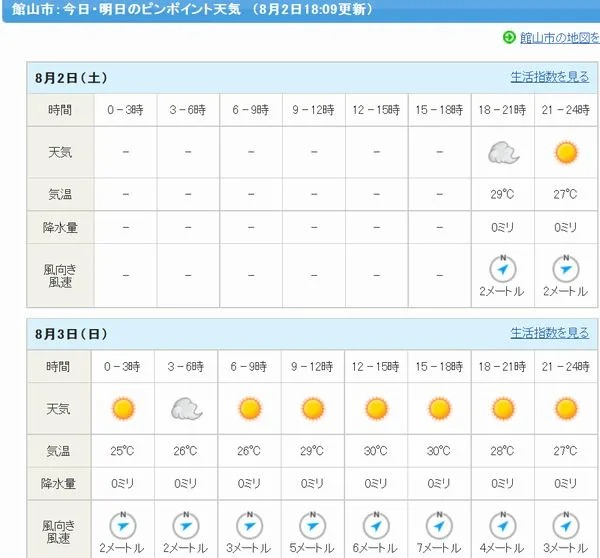Click sunny icon for 8月3日 9-12時
Screen dimensions: 600x558
coord(313,408)
